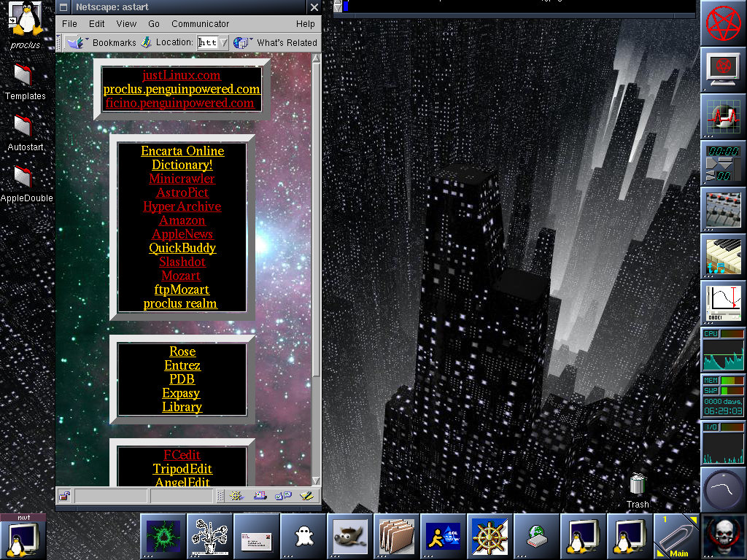Launch GIMP from the Wilber dock icon

pyautogui.click(x=350, y=536)
